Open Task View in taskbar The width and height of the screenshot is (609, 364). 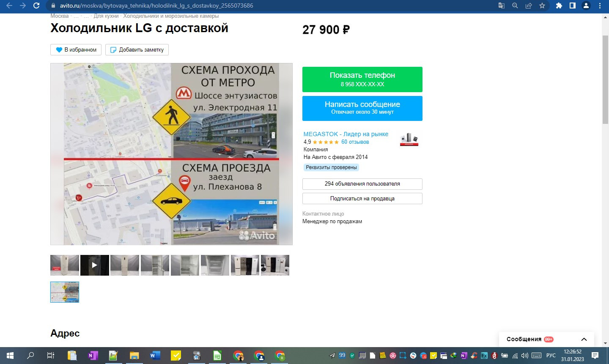click(x=51, y=356)
